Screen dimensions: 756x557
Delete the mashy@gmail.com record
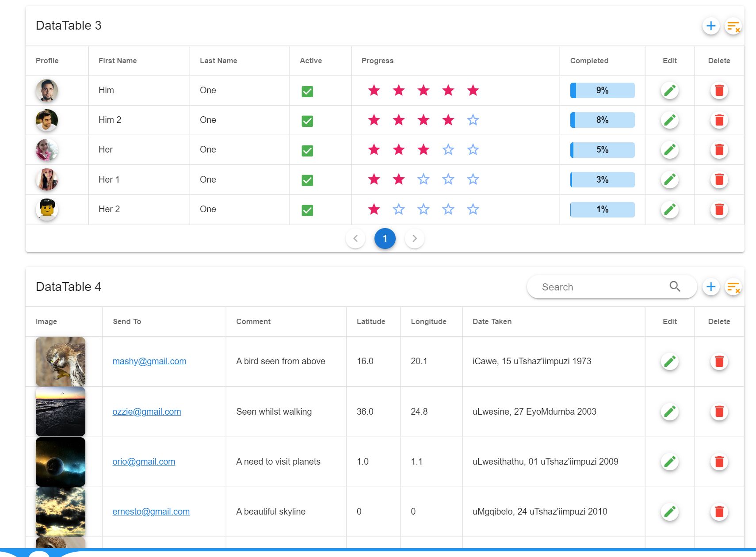tap(719, 362)
